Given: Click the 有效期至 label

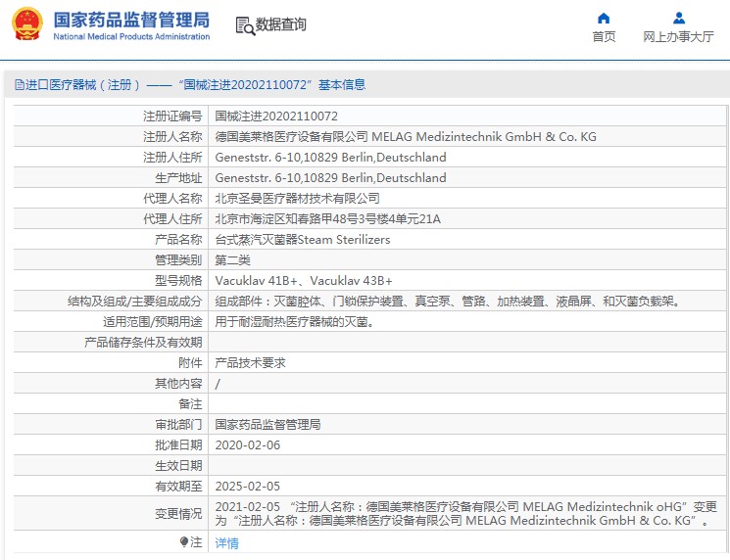Looking at the screenshot, I should [x=178, y=487].
